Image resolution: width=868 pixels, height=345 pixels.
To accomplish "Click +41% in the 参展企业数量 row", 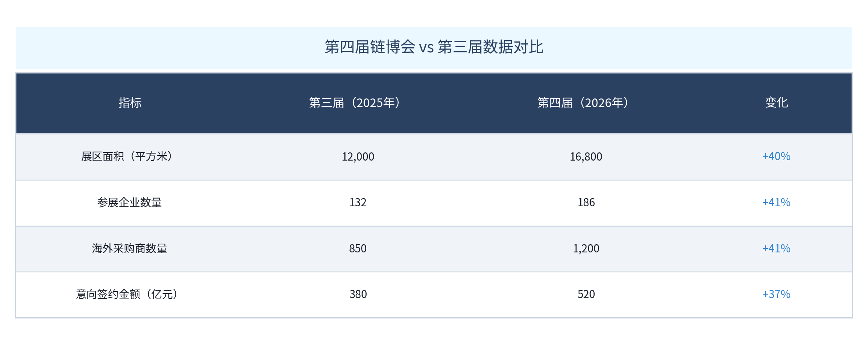I will pyautogui.click(x=776, y=202).
